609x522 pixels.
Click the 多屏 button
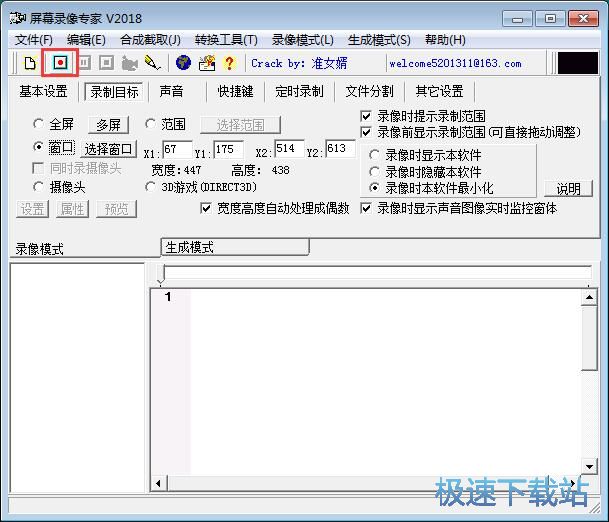108,125
